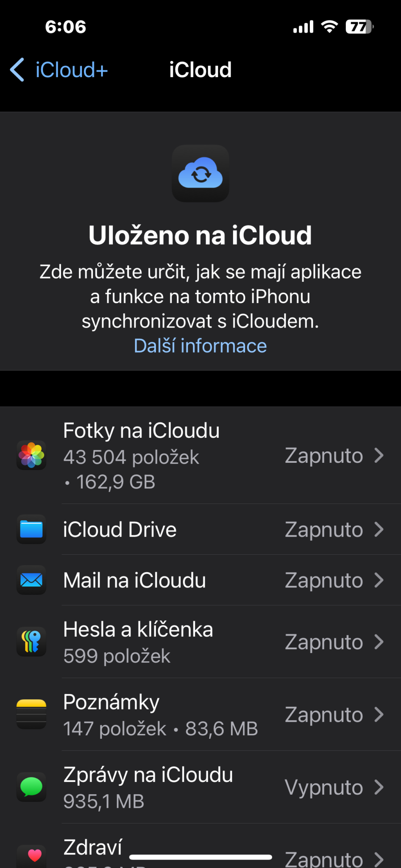Viewport: 401px width, 868px height.
Task: Click the yellow Poznámky notes icon
Action: (31, 714)
